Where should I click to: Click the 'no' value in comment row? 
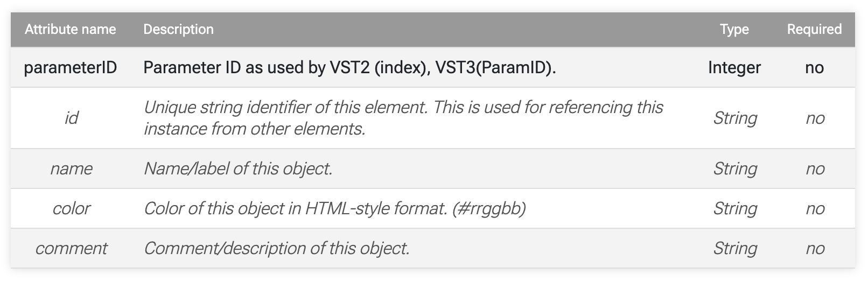click(x=814, y=248)
